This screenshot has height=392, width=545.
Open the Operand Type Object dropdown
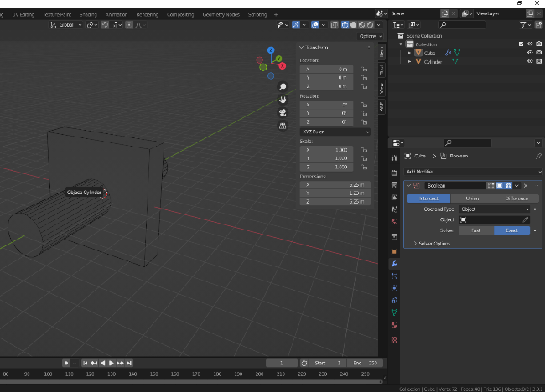coord(494,209)
